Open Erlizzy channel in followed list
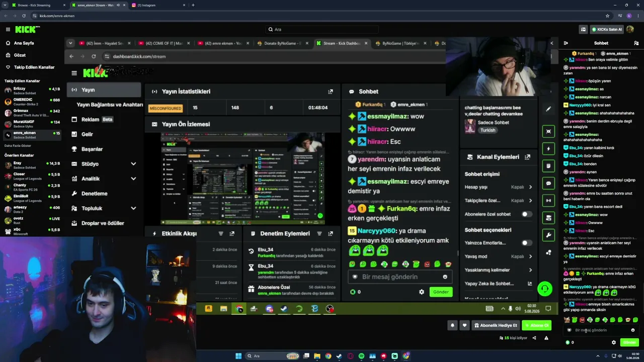This screenshot has height=362, width=644. point(32,90)
